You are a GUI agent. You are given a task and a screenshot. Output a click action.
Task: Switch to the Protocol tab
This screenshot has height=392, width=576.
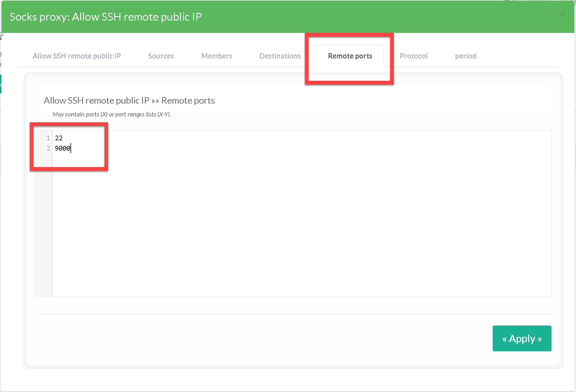[x=413, y=56]
